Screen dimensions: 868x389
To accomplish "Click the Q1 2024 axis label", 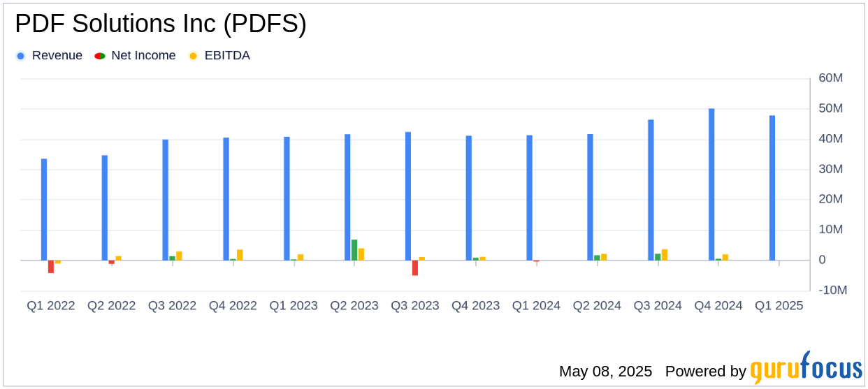I will tap(536, 306).
